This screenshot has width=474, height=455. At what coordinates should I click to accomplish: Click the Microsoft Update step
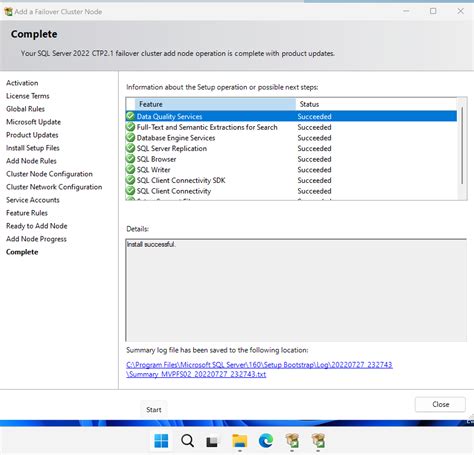(33, 122)
